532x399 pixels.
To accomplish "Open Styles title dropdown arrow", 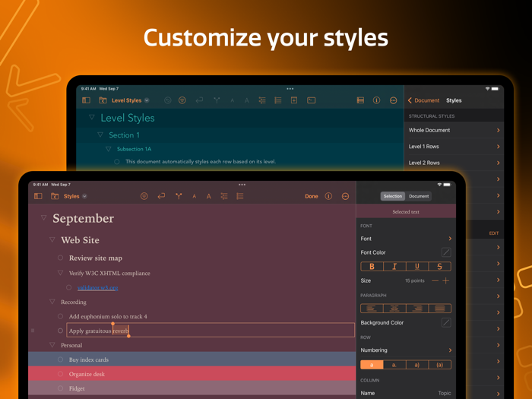I will [x=84, y=196].
